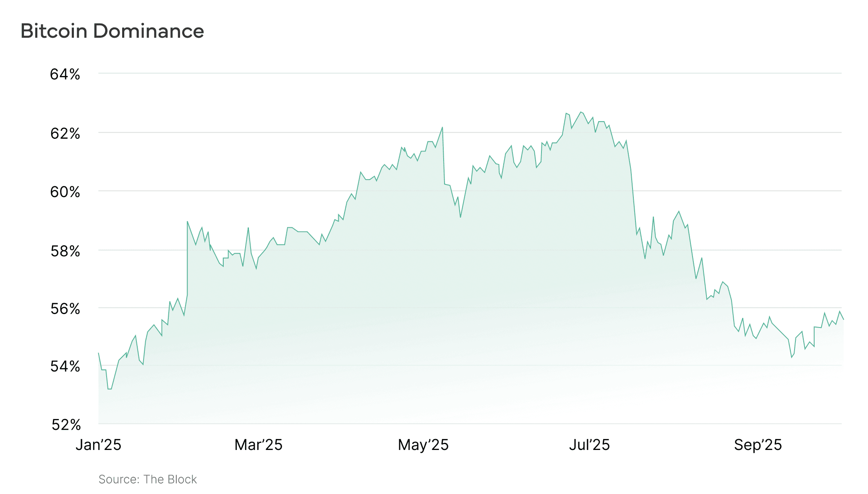
Task: Select the 62% y-axis label
Action: click(65, 134)
